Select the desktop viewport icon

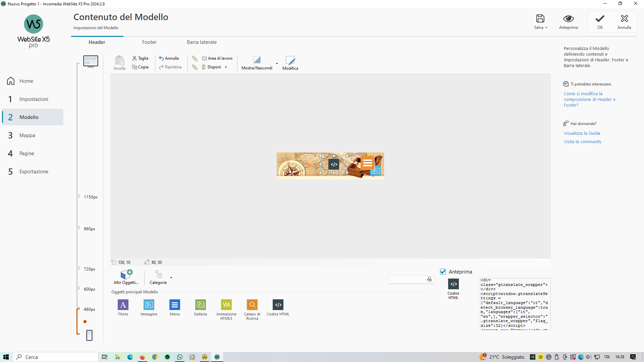pos(91,61)
